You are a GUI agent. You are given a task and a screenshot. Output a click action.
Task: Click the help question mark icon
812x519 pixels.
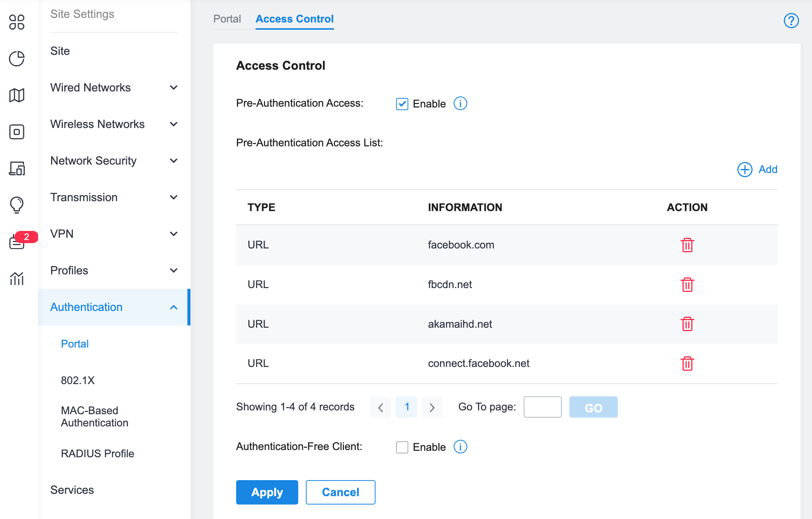[x=791, y=21]
